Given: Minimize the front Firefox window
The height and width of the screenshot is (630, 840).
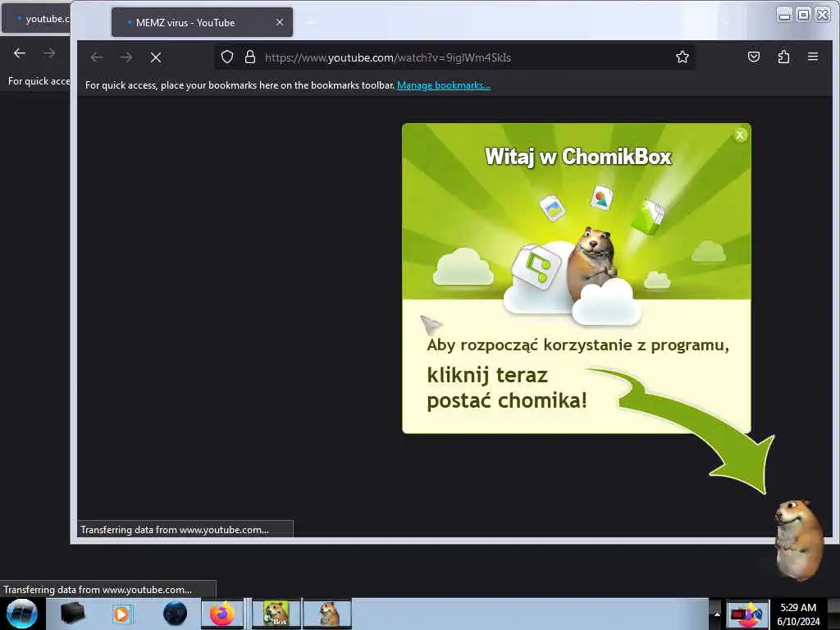Looking at the screenshot, I should (x=785, y=15).
